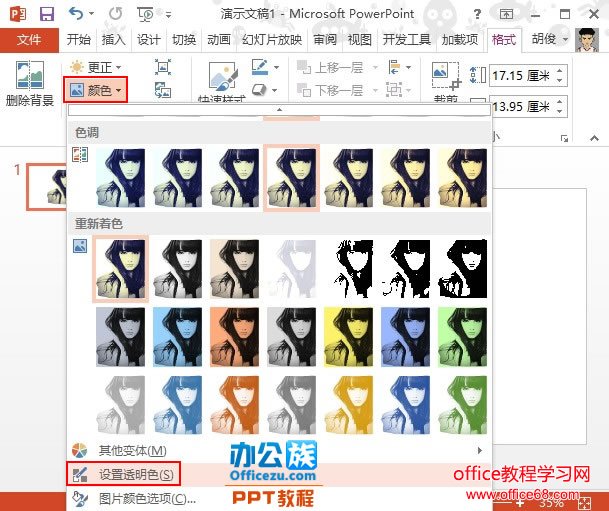Open the Customize Quick Access Toolbar arrow
The image size is (609, 511).
point(169,15)
